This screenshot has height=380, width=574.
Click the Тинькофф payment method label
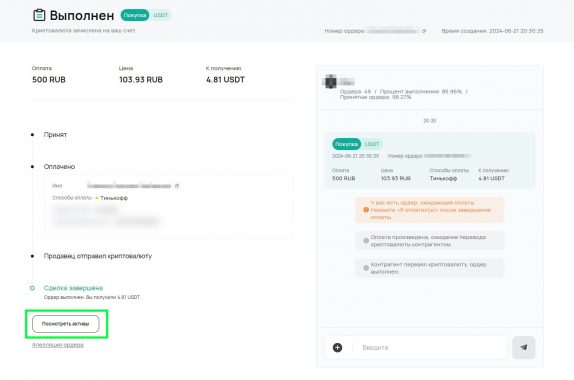(114, 198)
